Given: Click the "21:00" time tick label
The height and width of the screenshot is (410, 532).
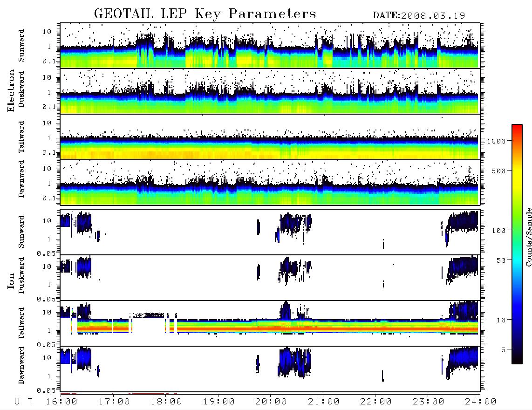Looking at the screenshot, I should tap(324, 402).
